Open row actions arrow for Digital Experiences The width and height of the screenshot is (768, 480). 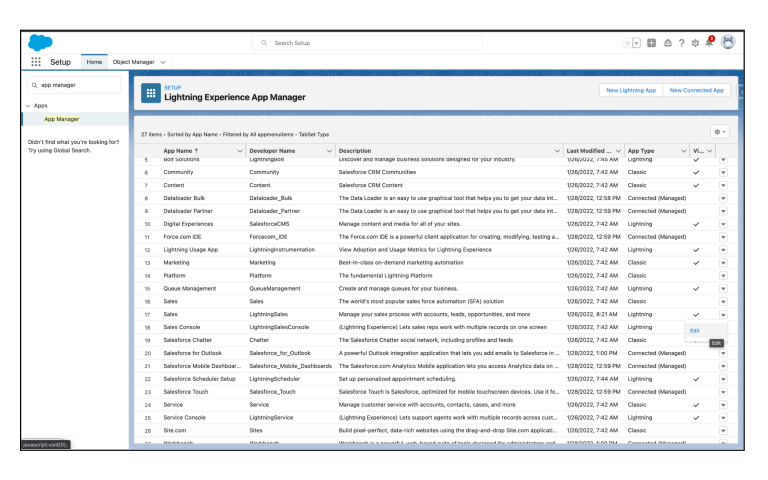click(723, 224)
